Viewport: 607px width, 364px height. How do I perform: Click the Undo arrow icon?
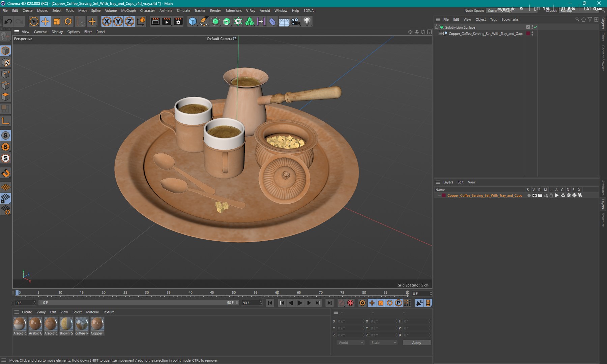coord(8,22)
